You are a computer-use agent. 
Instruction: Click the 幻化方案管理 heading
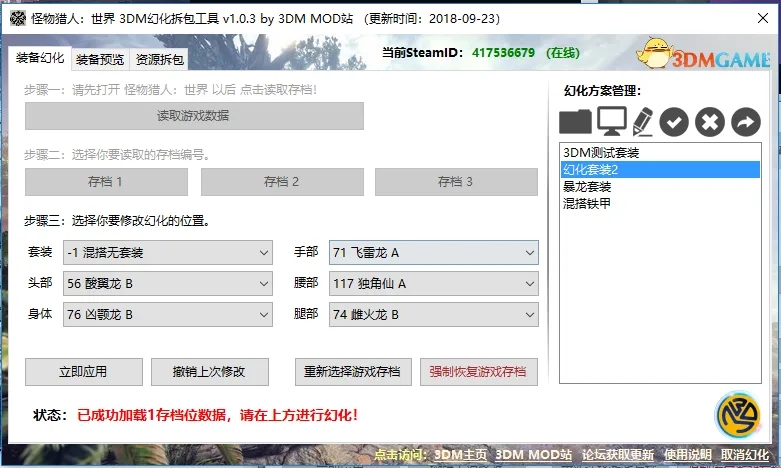(602, 91)
